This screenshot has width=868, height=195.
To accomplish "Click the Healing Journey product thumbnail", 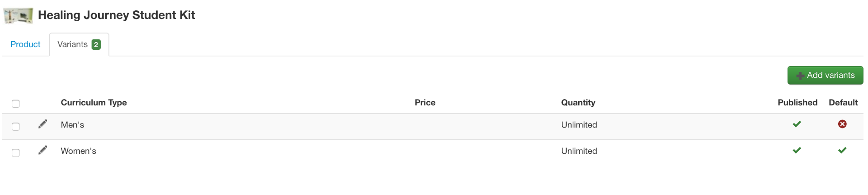I will pyautogui.click(x=18, y=15).
